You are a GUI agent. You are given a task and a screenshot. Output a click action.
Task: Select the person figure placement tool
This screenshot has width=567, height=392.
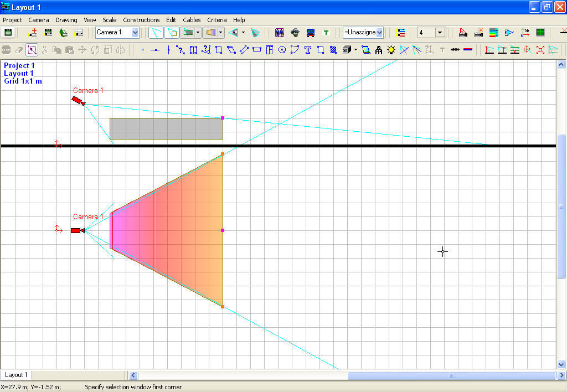pyautogui.click(x=378, y=50)
